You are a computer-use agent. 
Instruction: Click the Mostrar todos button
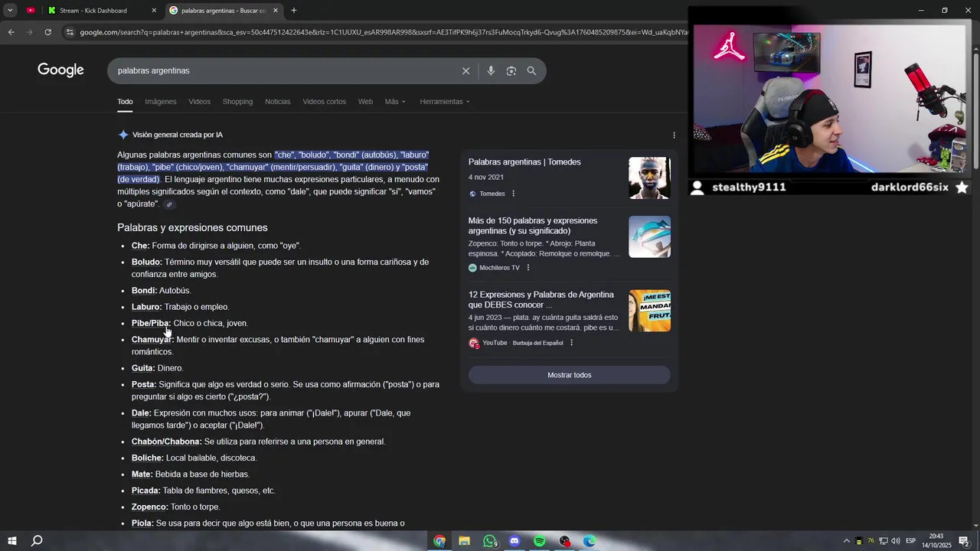569,375
